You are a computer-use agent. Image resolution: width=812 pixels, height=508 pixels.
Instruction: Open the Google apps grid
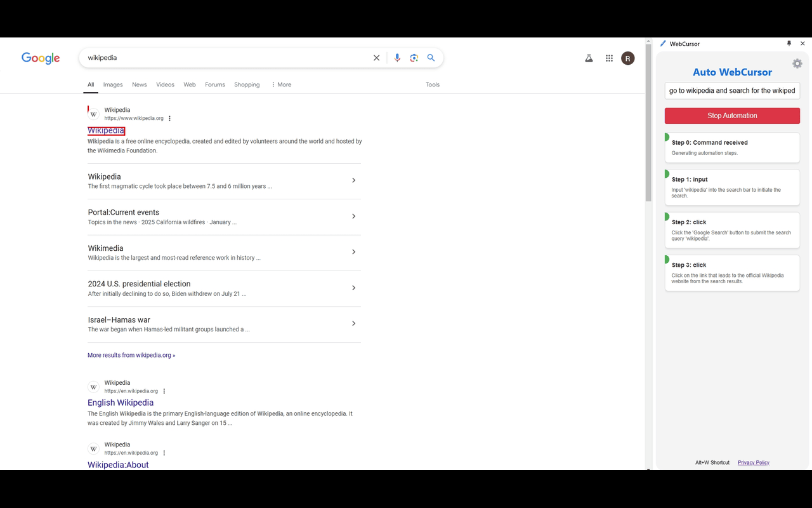[x=609, y=58]
